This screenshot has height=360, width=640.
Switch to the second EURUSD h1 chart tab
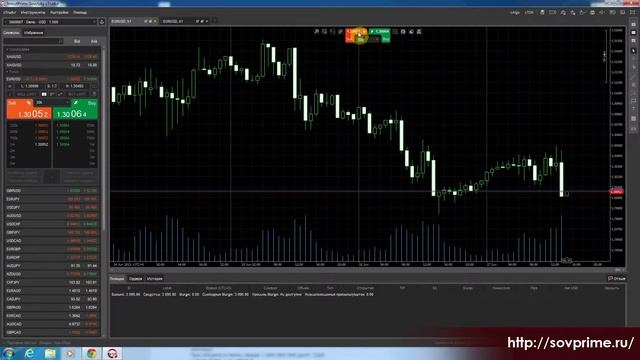[x=184, y=21]
